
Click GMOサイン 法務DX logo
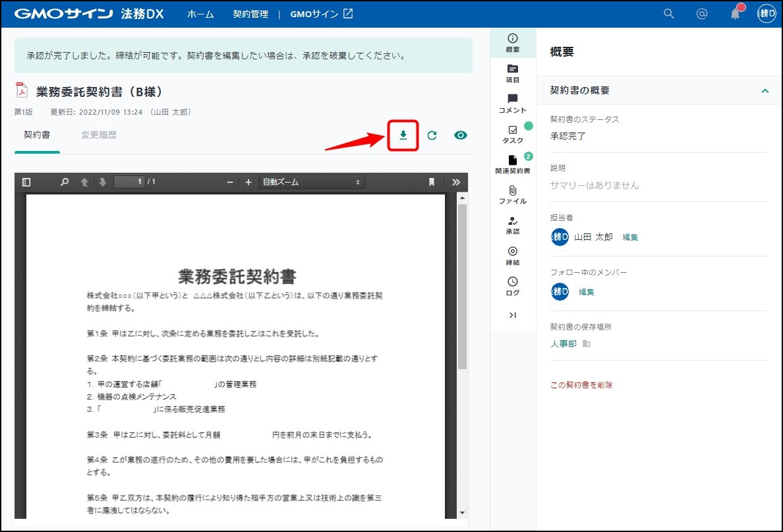click(89, 13)
